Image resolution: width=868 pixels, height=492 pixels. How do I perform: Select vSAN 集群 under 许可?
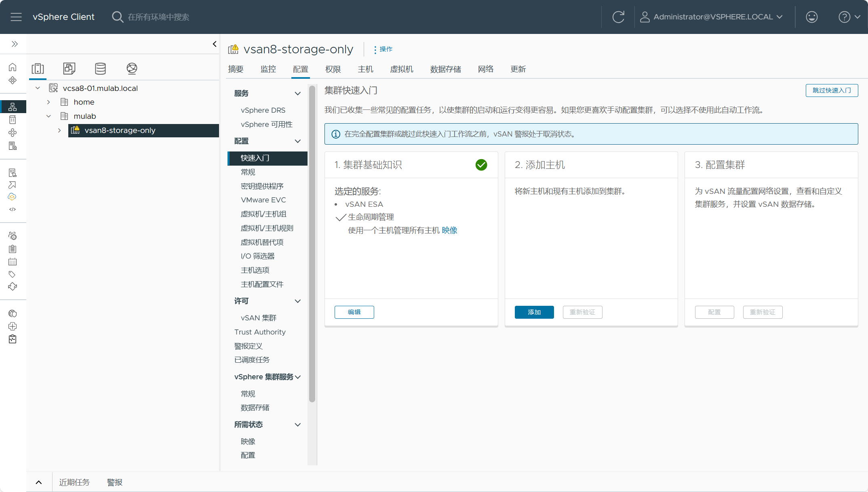click(259, 318)
